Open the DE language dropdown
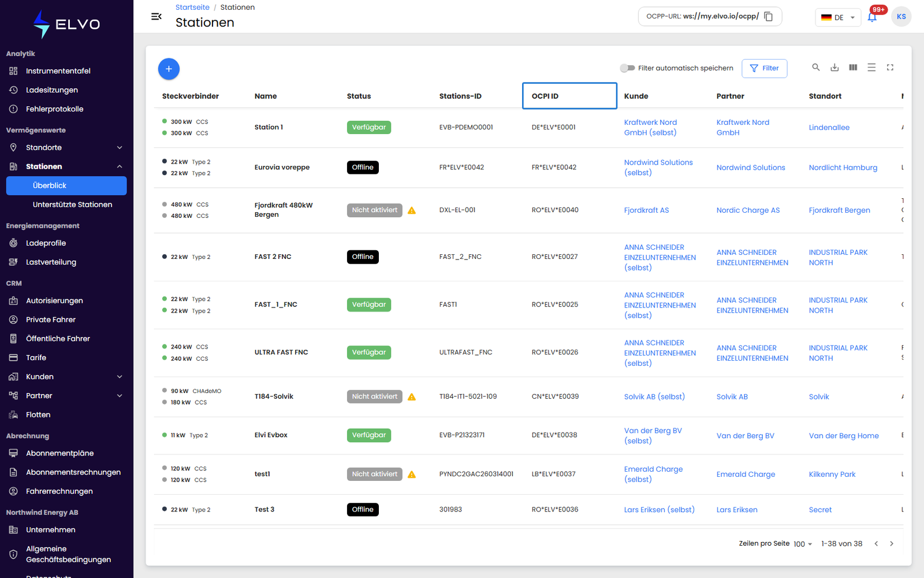Screen dimensions: 924x578 click(838, 17)
